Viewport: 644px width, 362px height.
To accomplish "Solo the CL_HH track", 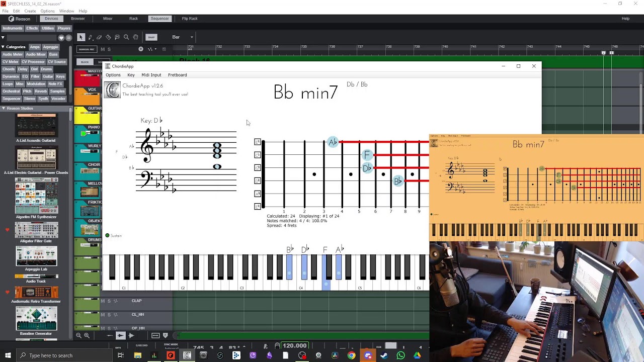I will click(x=109, y=315).
